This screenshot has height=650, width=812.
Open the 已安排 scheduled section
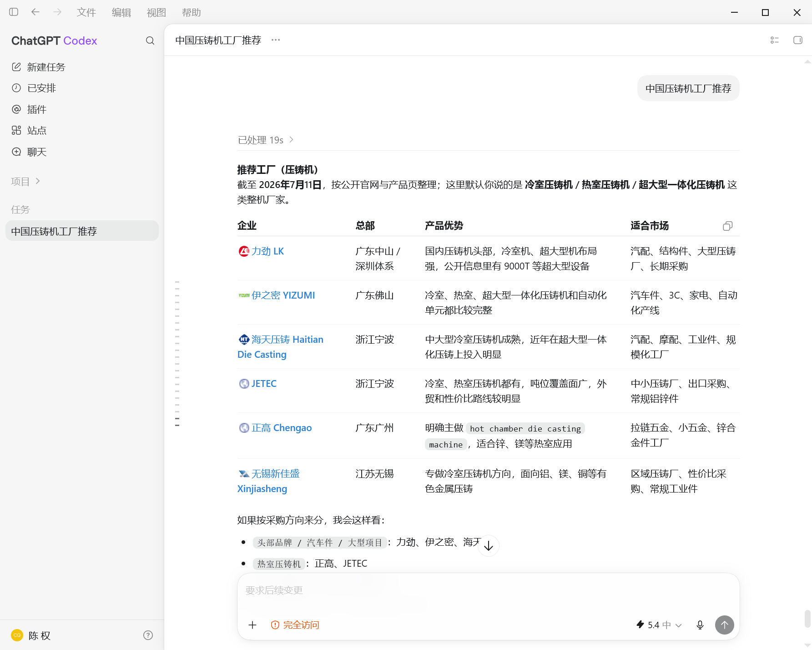[82, 88]
